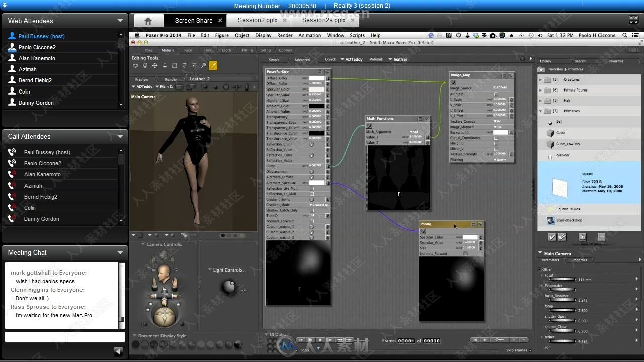
Task: Toggle Auto_Fit checkbox in Image_Map node
Action: point(496,94)
